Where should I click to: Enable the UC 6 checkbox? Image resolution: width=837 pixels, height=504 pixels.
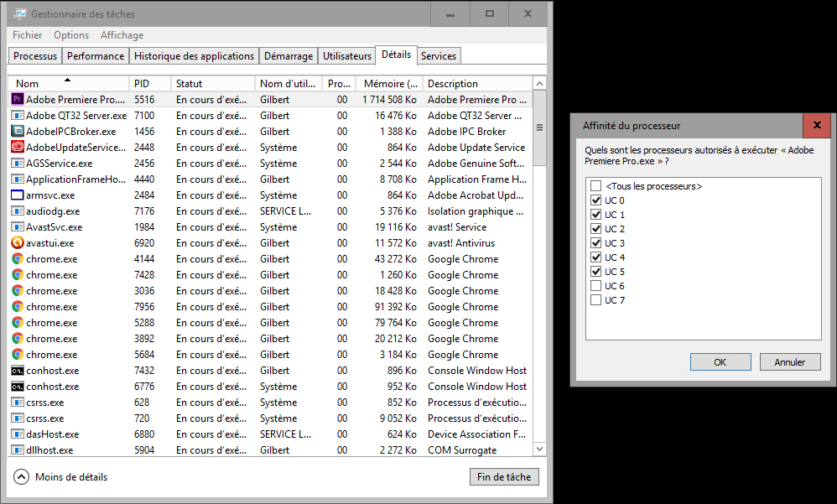[x=595, y=286]
